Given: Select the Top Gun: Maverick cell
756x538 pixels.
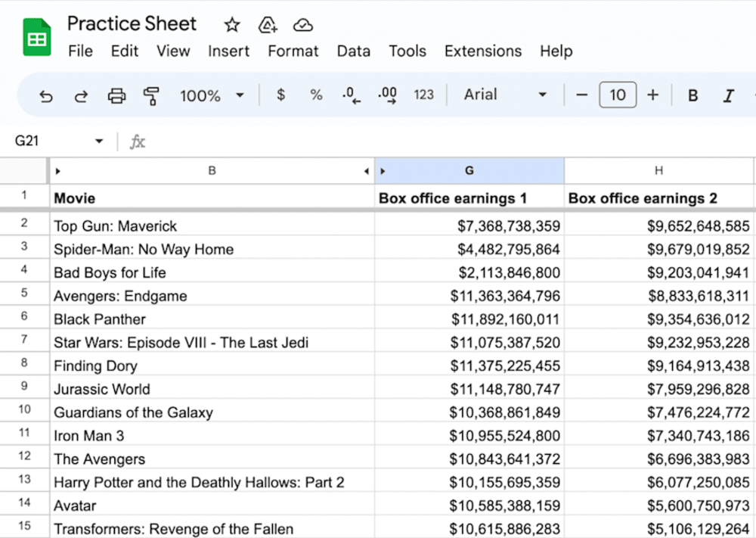Looking at the screenshot, I should (x=212, y=225).
